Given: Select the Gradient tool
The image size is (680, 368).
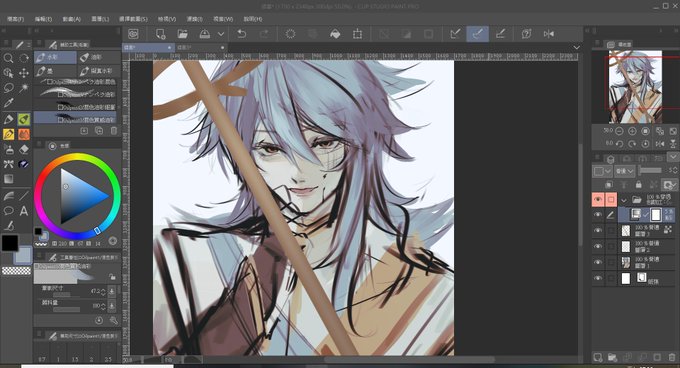Looking at the screenshot, I should click(8, 179).
